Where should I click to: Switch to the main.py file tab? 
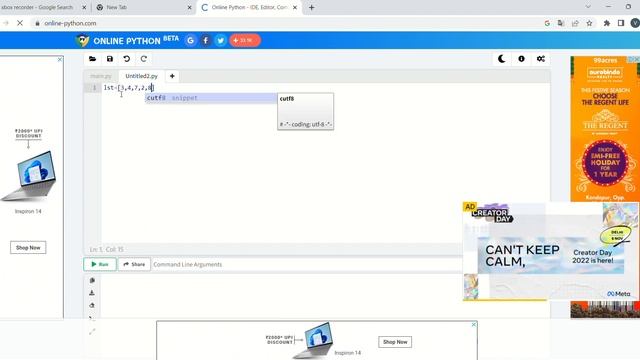(x=101, y=76)
